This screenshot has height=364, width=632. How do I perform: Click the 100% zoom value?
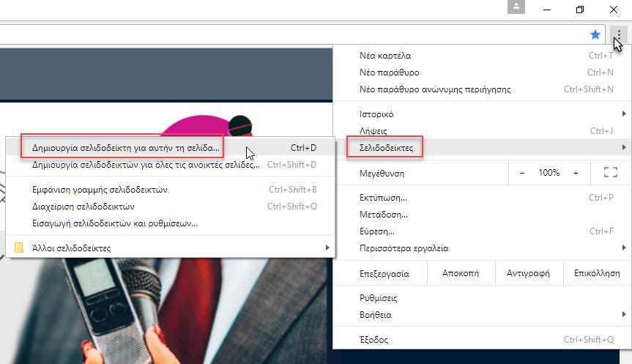549,173
